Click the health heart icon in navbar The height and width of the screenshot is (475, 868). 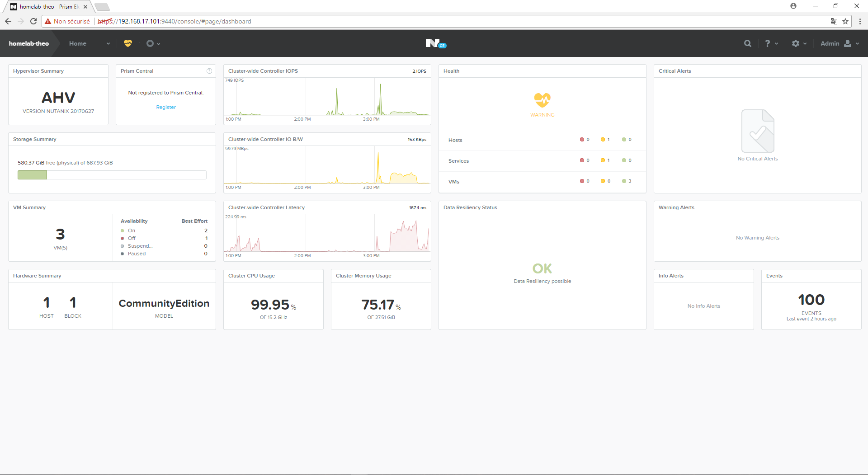128,43
